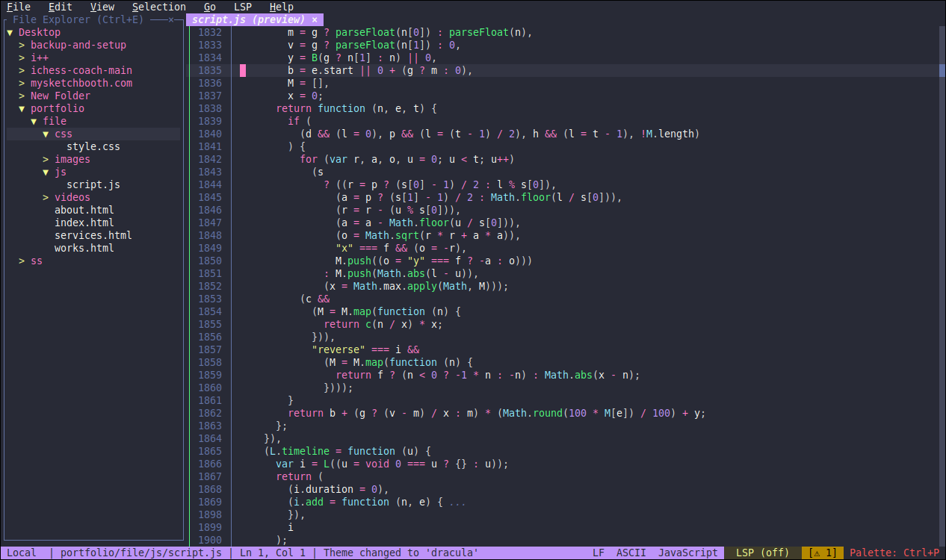
Task: Toggle LSP (off) status indicator
Action: [x=762, y=553]
